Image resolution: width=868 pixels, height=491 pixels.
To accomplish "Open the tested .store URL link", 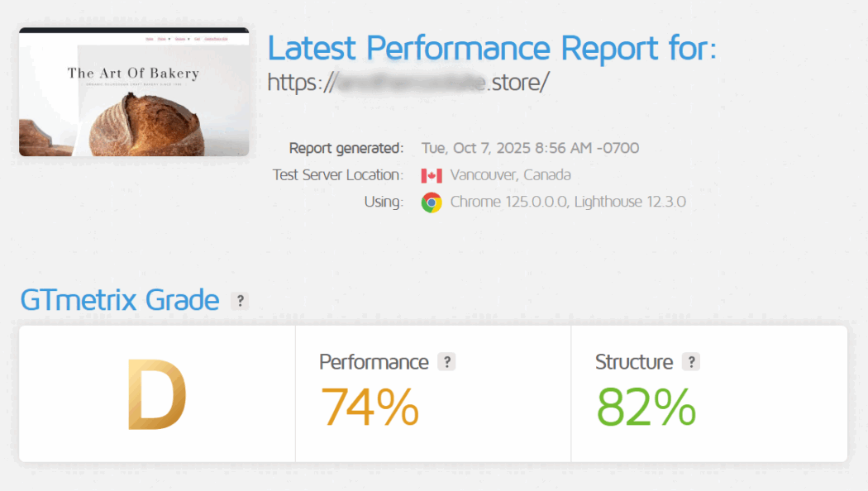I will [408, 83].
